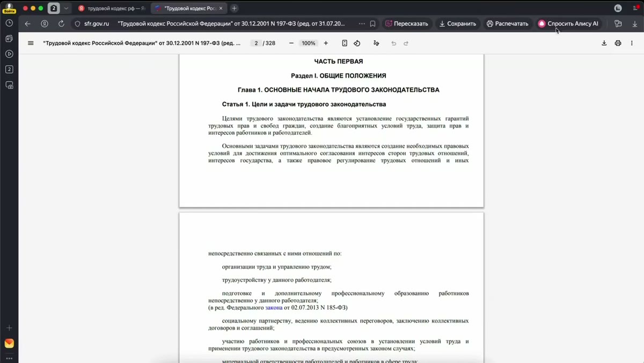Bookmark this page
This screenshot has height=363, width=644.
(372, 24)
